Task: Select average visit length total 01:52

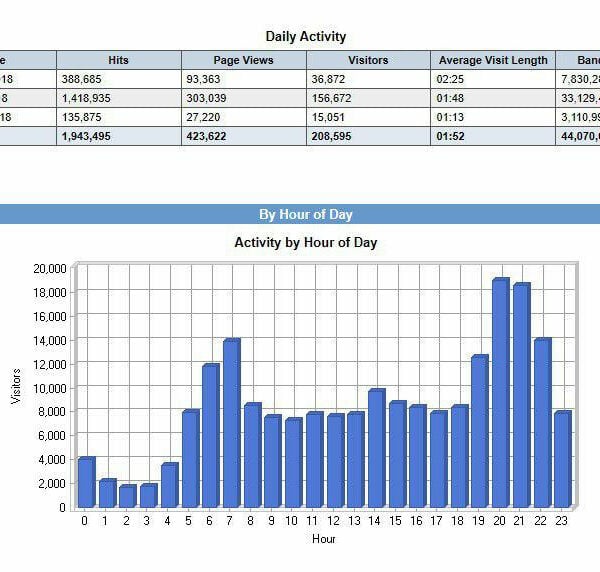Action: coord(450,136)
